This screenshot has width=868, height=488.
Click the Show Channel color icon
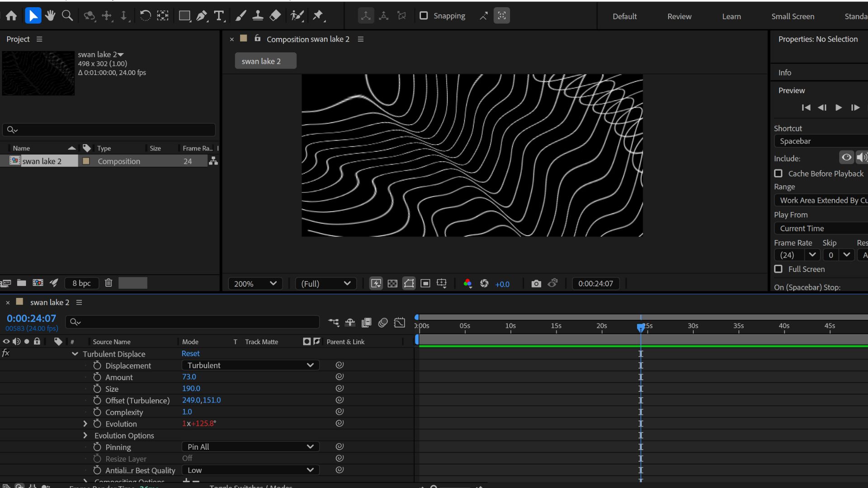467,283
